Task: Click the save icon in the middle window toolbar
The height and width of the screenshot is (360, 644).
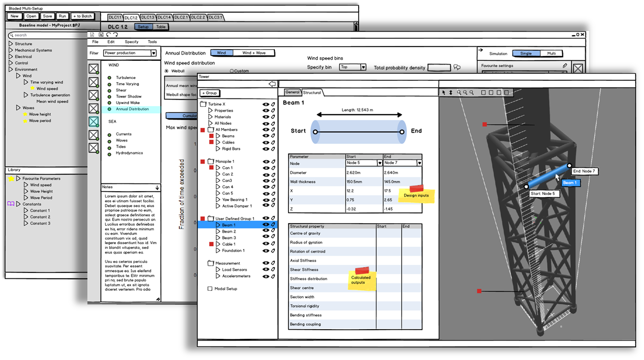Action: click(101, 35)
